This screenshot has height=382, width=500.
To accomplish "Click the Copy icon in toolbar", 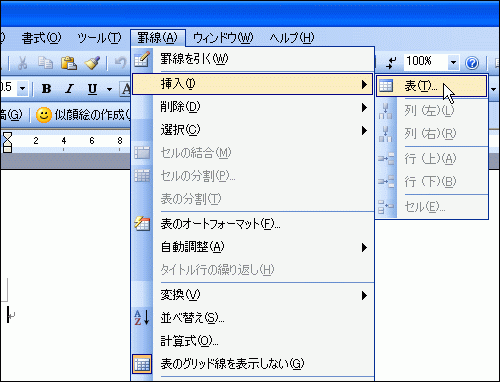I will click(x=45, y=63).
